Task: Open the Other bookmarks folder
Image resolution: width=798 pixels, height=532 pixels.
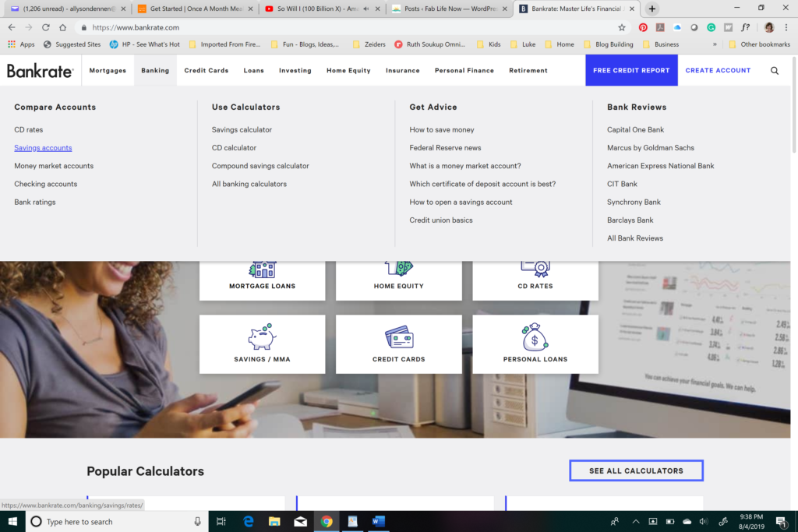Action: 759,44
